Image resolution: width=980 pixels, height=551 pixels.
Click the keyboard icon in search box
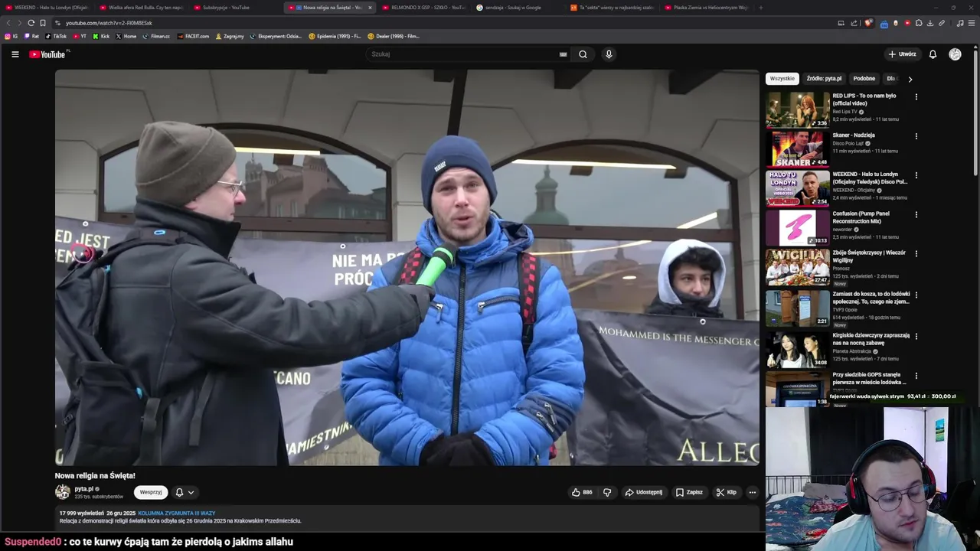tap(563, 54)
